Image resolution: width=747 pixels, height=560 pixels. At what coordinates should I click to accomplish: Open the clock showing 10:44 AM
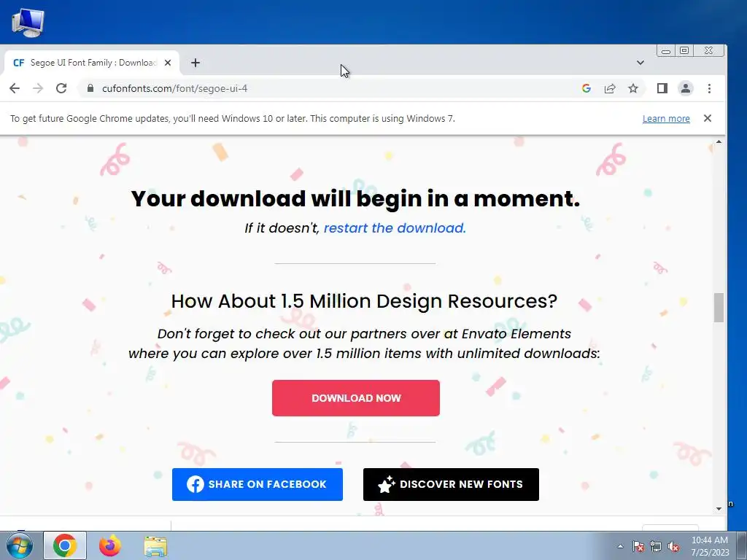(710, 545)
